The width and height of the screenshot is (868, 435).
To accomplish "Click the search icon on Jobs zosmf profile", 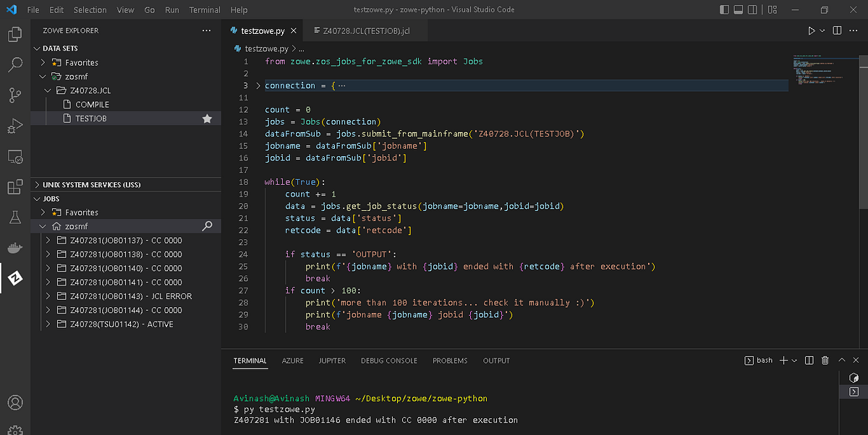I will tap(207, 226).
